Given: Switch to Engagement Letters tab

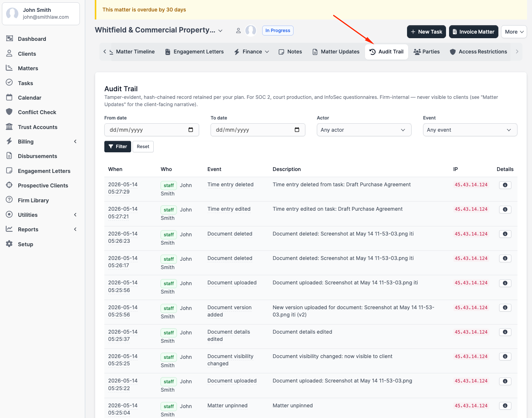Looking at the screenshot, I should point(195,52).
